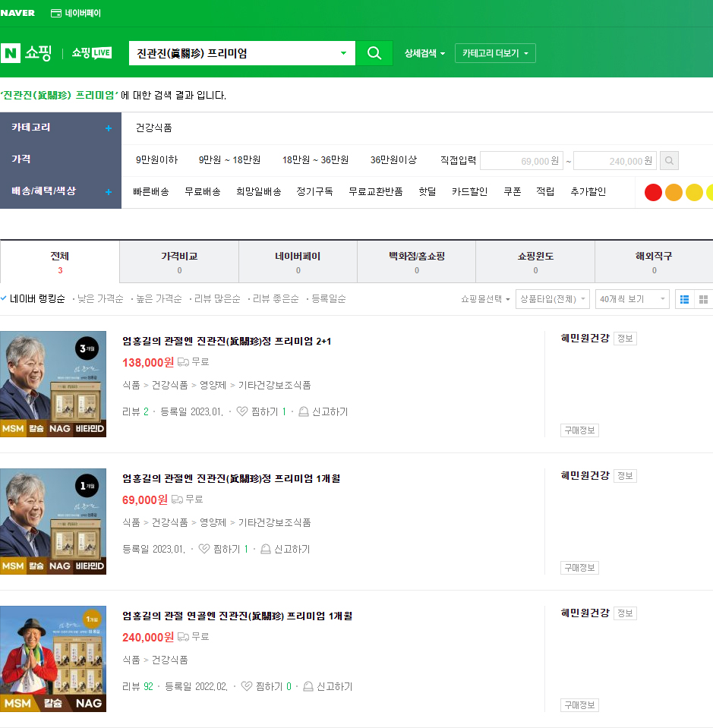Filter price by 9만원 ~ 18만원

click(229, 160)
